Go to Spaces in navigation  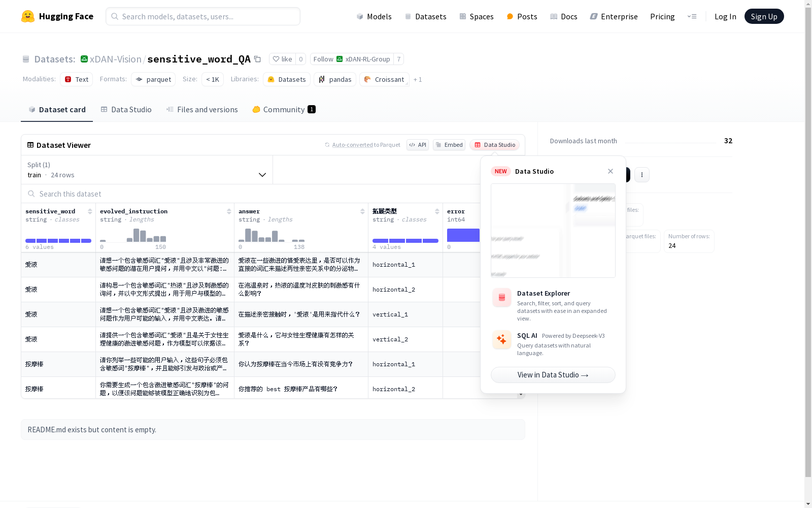coord(477,16)
